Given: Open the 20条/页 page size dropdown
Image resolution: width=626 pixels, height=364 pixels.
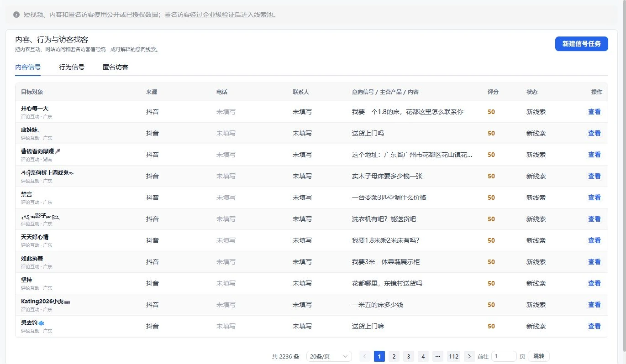Looking at the screenshot, I should [329, 356].
